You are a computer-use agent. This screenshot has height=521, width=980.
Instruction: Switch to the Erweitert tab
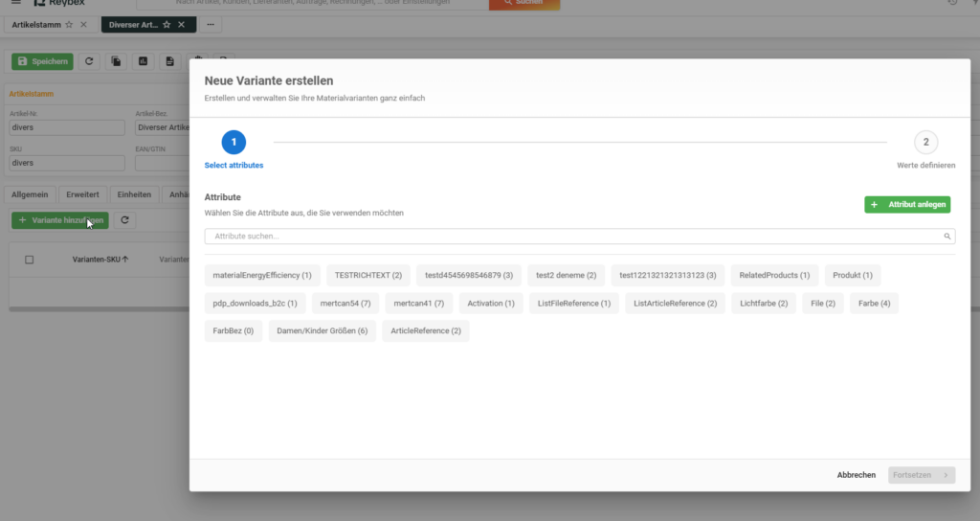tap(82, 194)
